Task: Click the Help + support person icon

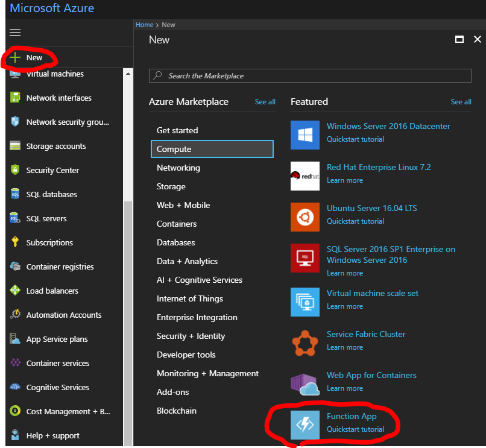Action: tap(15, 435)
